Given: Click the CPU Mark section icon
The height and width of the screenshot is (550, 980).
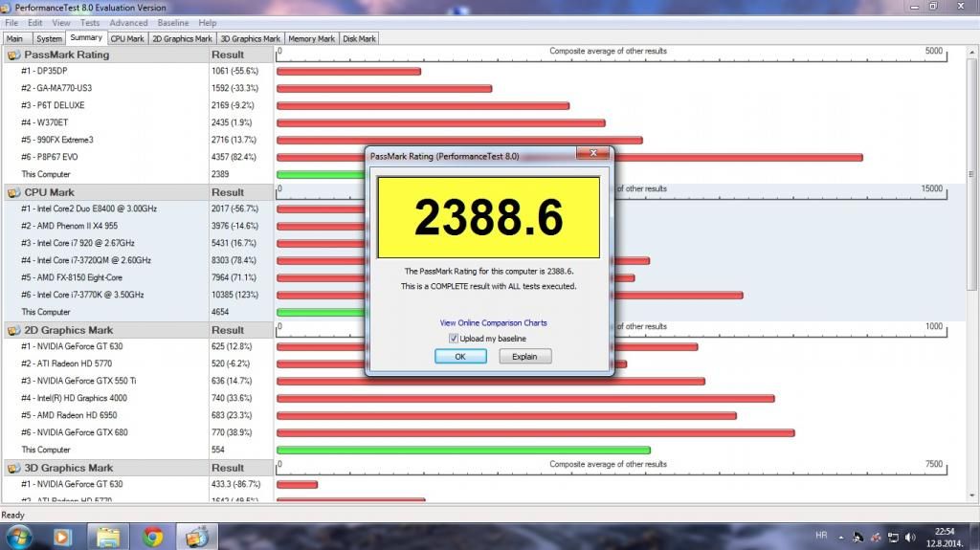Looking at the screenshot, I should 13,192.
